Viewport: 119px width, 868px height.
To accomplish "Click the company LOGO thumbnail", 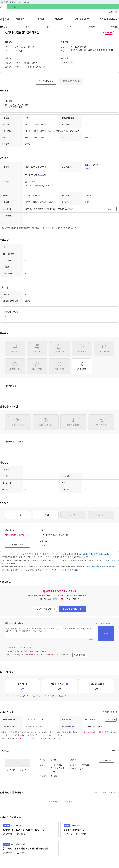I will click(x=17, y=763).
